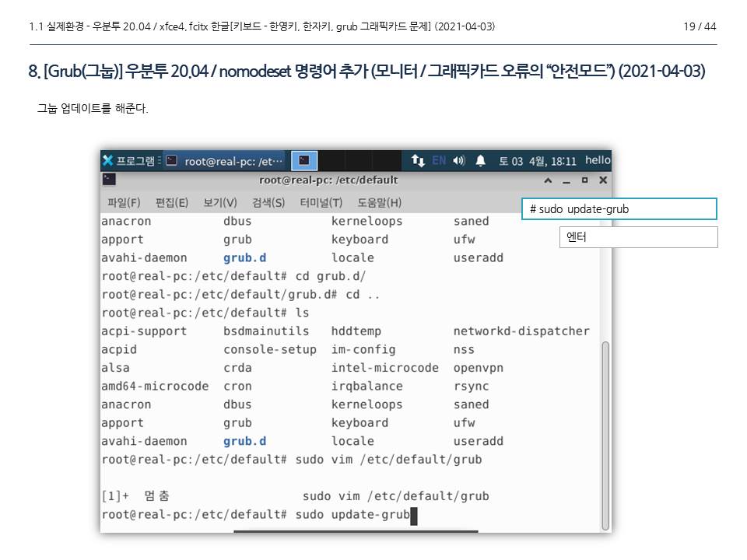Click 'openvpn' in the listing

(479, 368)
